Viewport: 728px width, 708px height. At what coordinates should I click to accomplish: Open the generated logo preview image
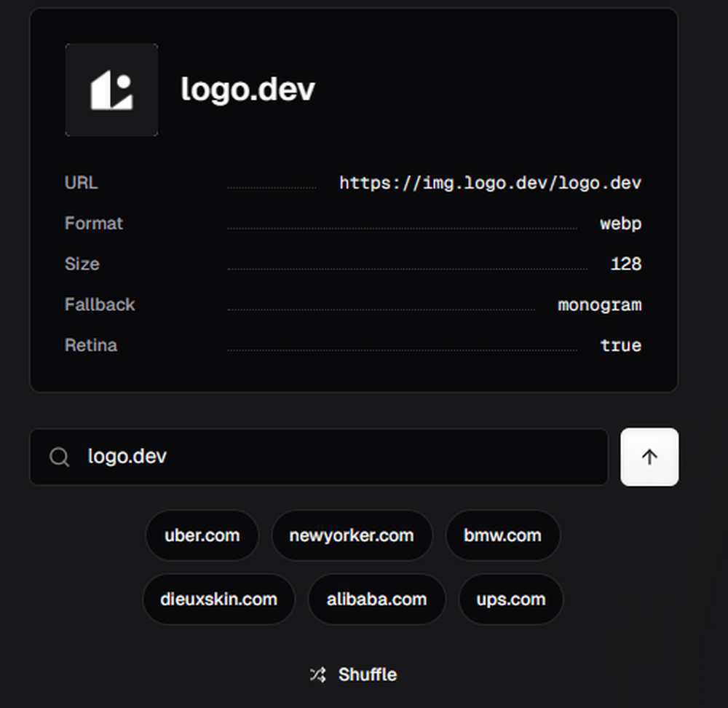point(111,90)
